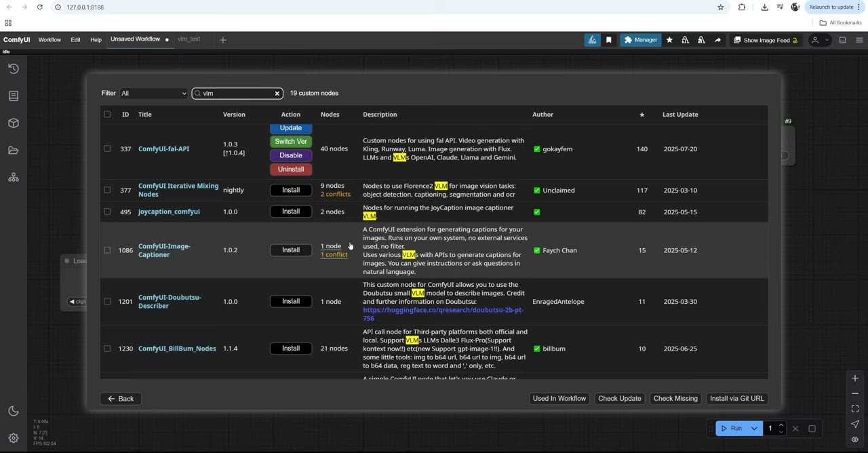This screenshot has height=453, width=868.
Task: Click Update for ComfyUI-fal-API
Action: tap(291, 128)
